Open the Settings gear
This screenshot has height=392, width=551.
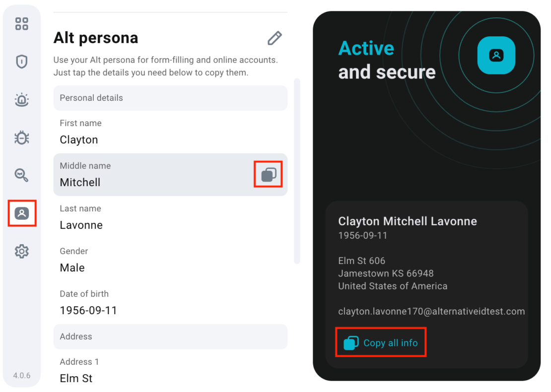[x=22, y=251]
